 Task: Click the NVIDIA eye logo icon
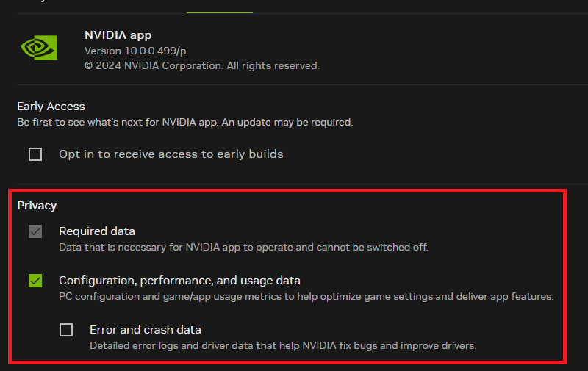click(x=39, y=48)
